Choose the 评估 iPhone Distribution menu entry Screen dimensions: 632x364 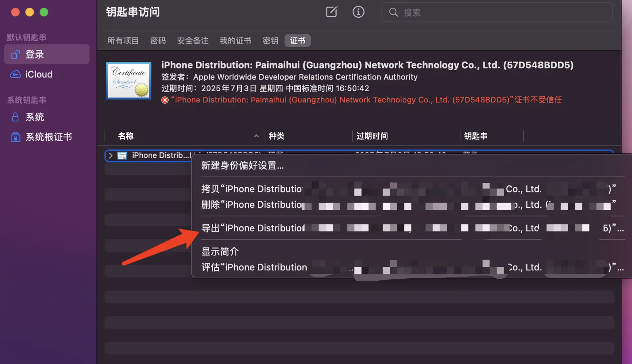coord(412,267)
